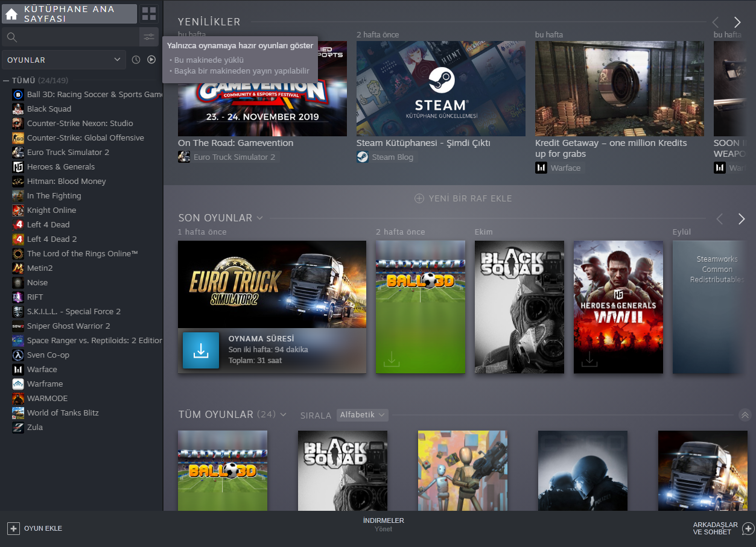Open Heroes & Generals WWII card
The image size is (756, 547).
618,307
